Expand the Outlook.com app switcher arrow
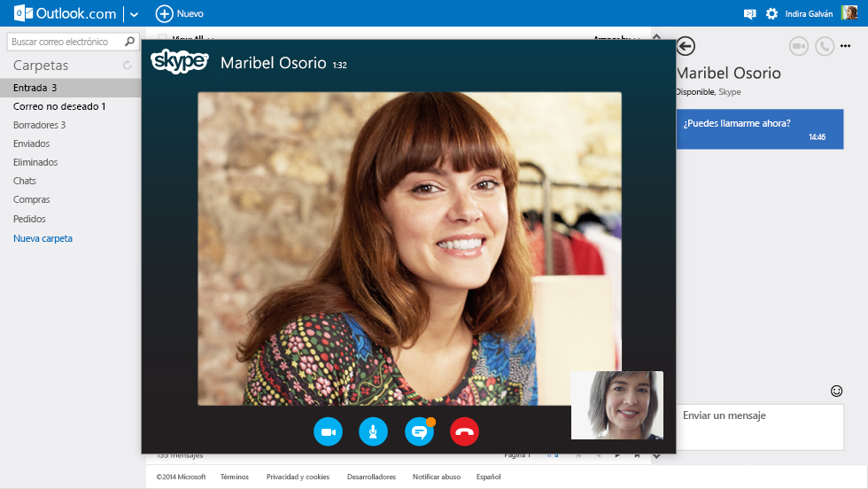The width and height of the screenshot is (868, 489). (x=134, y=13)
